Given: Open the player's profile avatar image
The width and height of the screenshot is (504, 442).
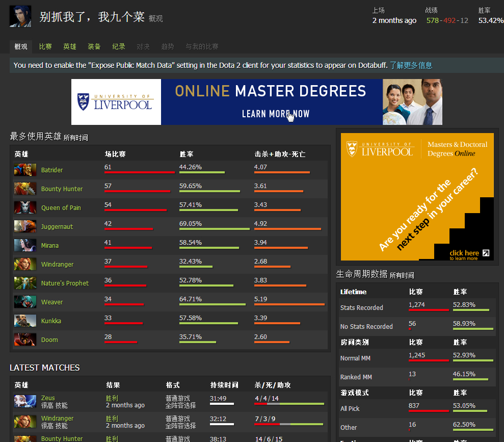Looking at the screenshot, I should 20,16.
